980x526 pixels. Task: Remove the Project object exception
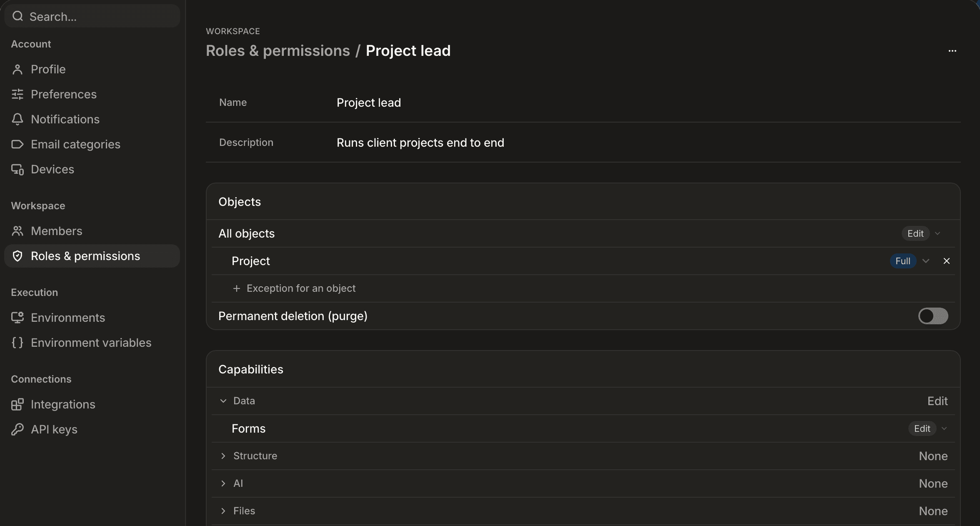coord(947,261)
